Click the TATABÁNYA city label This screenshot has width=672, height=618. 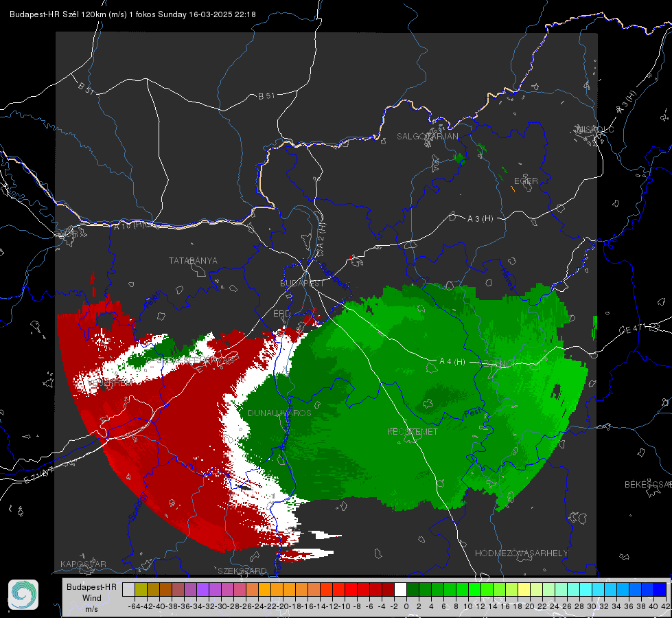coord(193,260)
